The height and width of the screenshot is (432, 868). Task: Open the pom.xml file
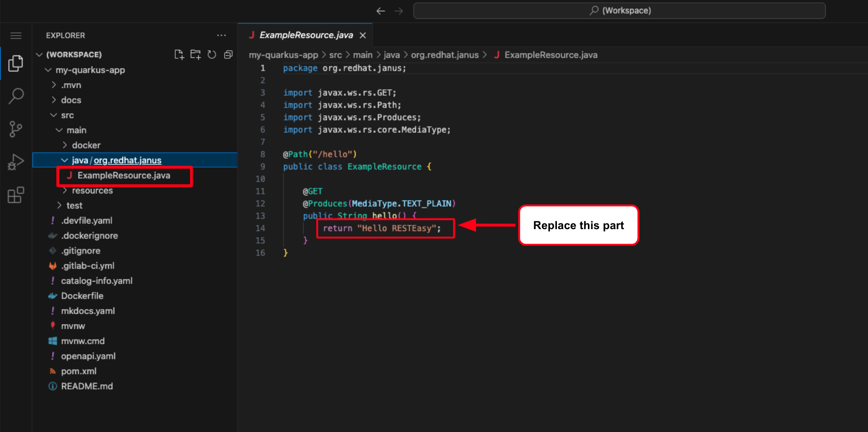click(x=78, y=370)
